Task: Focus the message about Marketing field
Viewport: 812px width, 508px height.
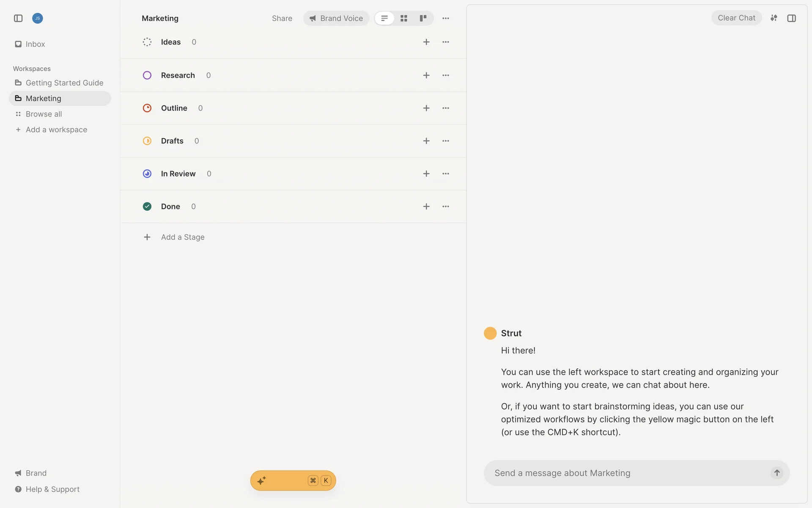Action: click(x=626, y=473)
